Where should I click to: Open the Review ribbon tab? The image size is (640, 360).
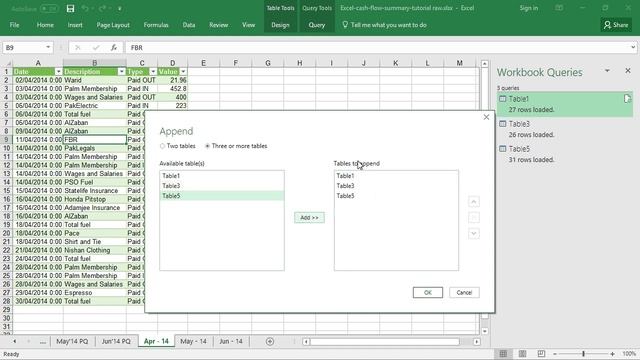tap(218, 25)
